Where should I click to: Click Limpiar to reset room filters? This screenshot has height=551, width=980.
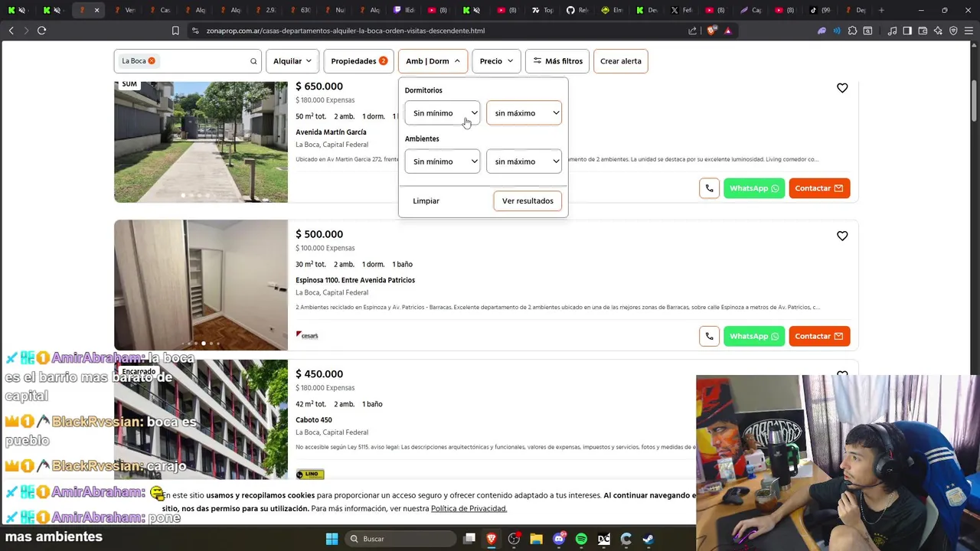[426, 201]
